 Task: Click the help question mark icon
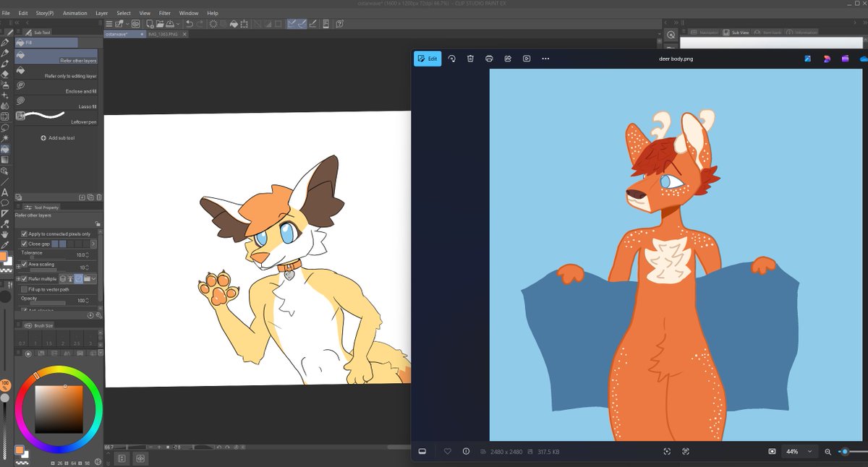[x=340, y=23]
